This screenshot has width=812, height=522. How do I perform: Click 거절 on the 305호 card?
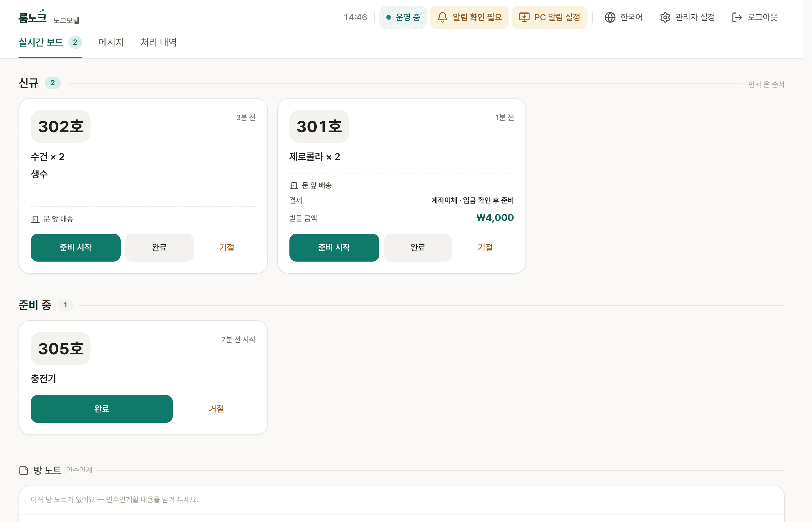point(216,409)
